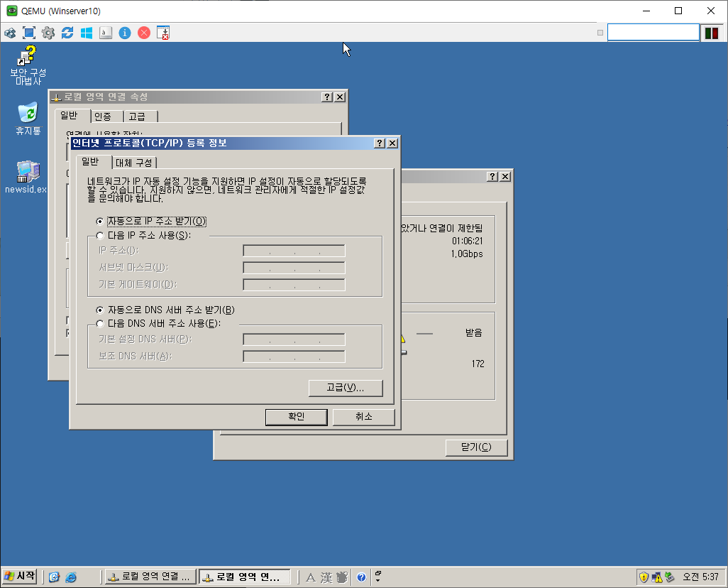Switch to 대체 구성 tab
The image size is (728, 588).
133,163
